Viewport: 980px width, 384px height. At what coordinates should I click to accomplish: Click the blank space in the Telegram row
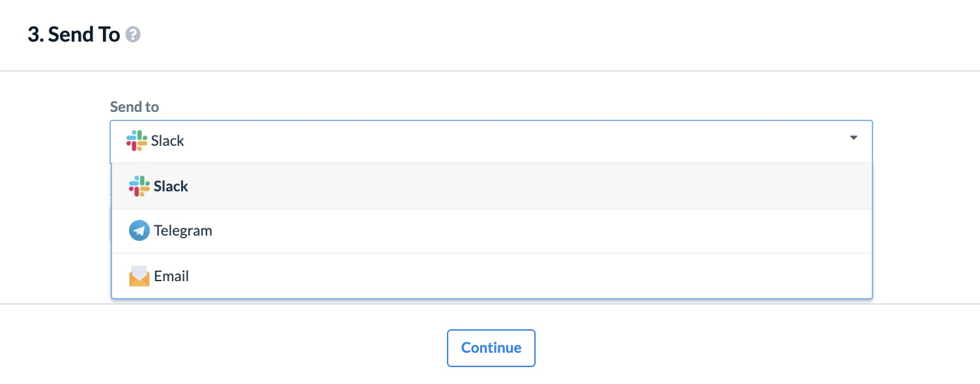click(x=541, y=231)
